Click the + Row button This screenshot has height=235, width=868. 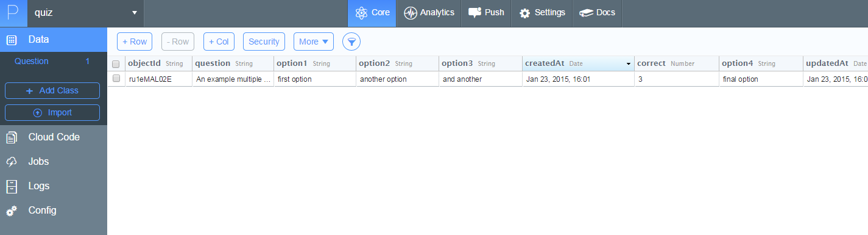tap(135, 42)
